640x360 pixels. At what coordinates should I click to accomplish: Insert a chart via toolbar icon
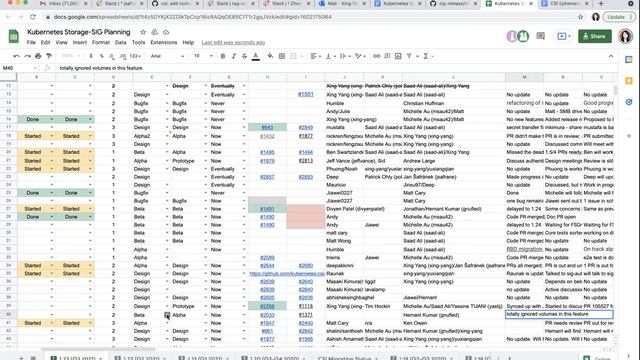tap(398, 56)
